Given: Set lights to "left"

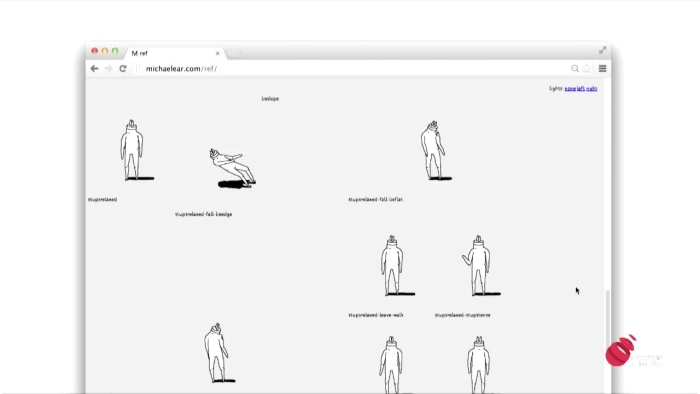Looking at the screenshot, I should pyautogui.click(x=580, y=89).
